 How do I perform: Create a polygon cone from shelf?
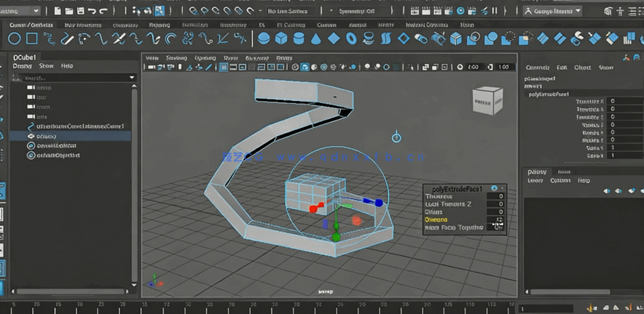(x=316, y=39)
